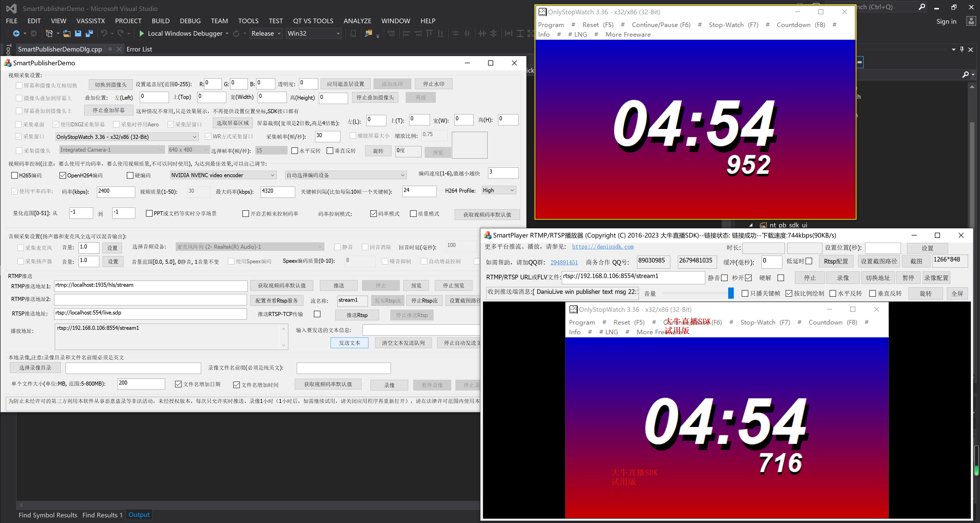The width and height of the screenshot is (980, 523).
Task: Open the https://daniusdk.com link
Action: tap(603, 247)
